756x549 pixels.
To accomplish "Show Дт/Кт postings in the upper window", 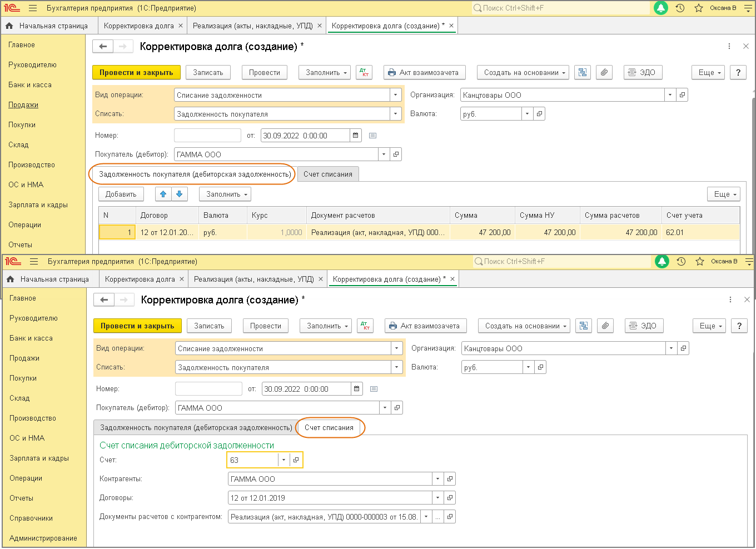I will click(364, 73).
